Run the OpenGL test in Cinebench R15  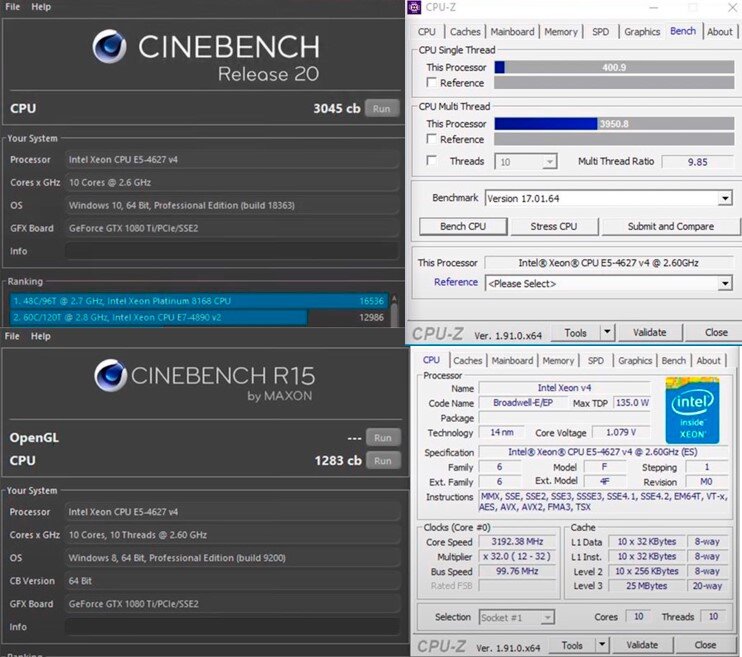382,438
